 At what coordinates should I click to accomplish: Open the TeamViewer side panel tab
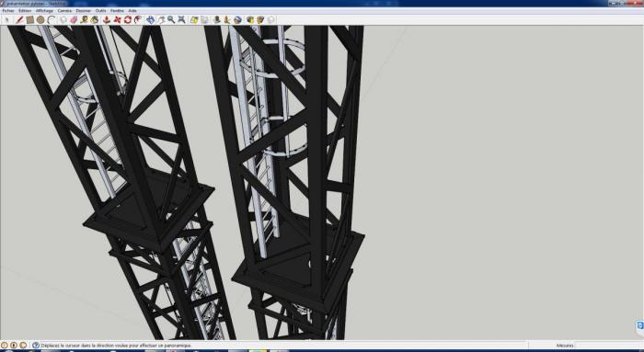(640, 326)
